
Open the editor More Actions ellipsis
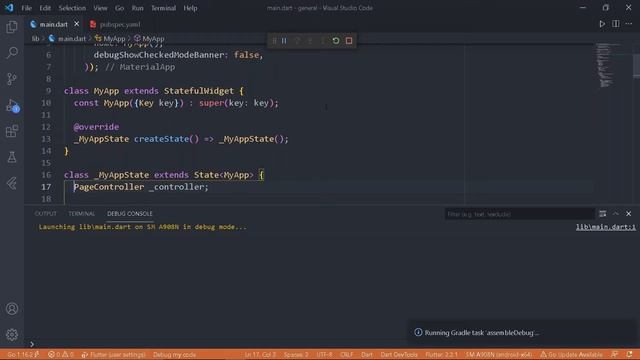click(x=629, y=24)
